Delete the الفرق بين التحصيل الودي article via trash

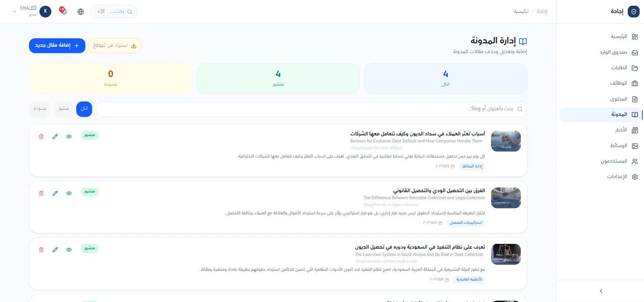click(x=41, y=193)
